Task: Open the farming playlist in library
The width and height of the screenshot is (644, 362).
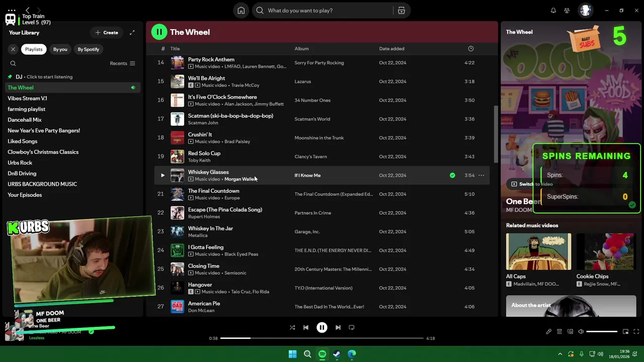Action: 73,109
